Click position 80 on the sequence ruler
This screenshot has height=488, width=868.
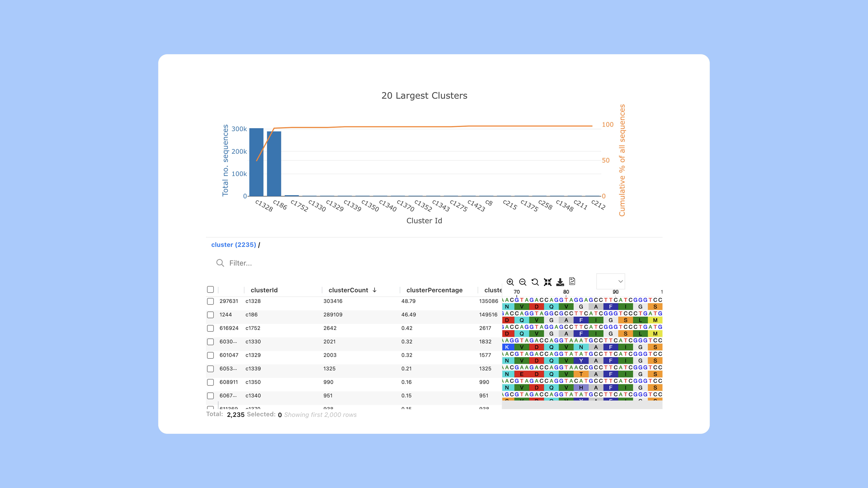tap(566, 292)
